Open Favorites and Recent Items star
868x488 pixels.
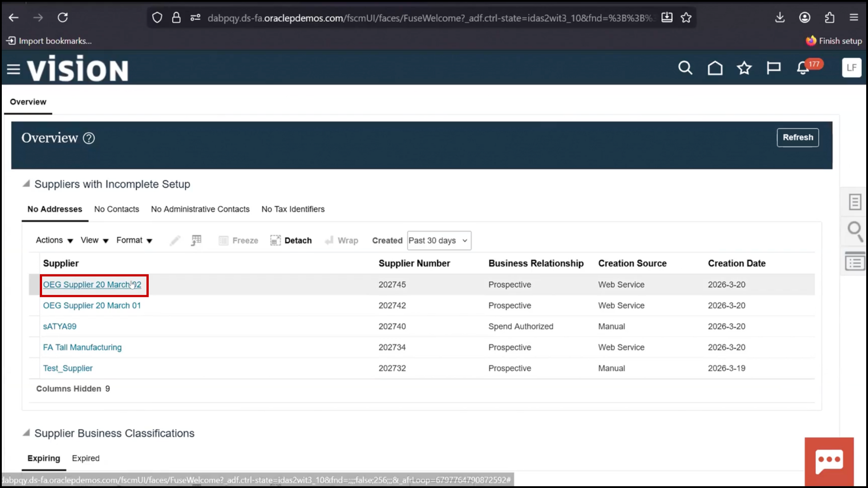(744, 68)
